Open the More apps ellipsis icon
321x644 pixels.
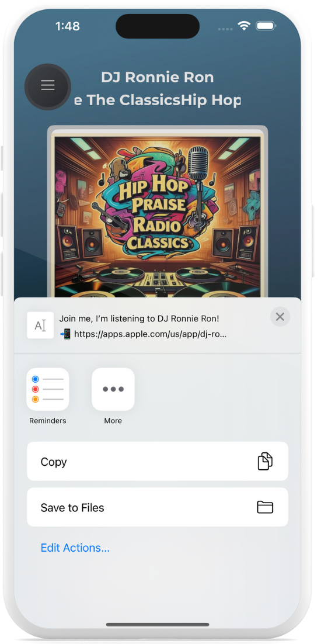coord(113,389)
